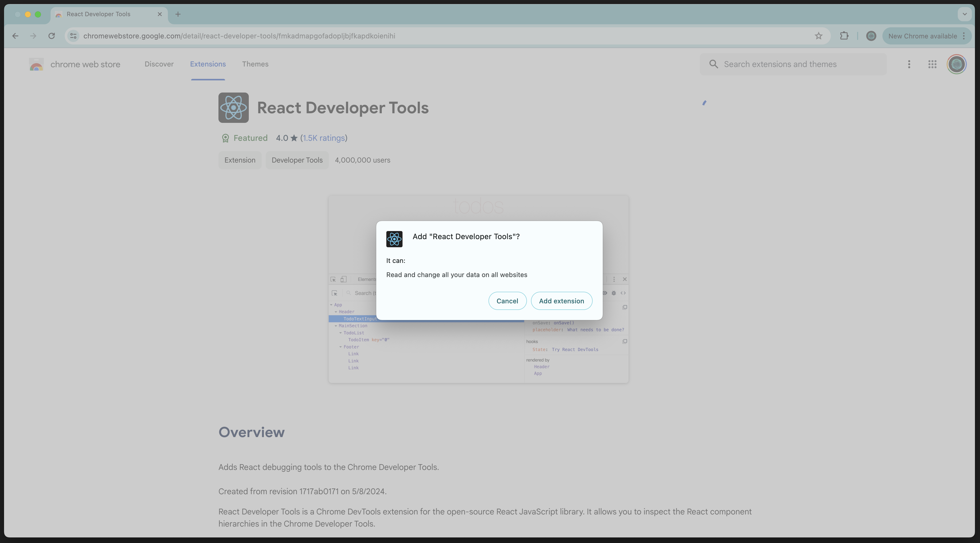Click the browser forward arrow
980x543 pixels.
pos(33,36)
